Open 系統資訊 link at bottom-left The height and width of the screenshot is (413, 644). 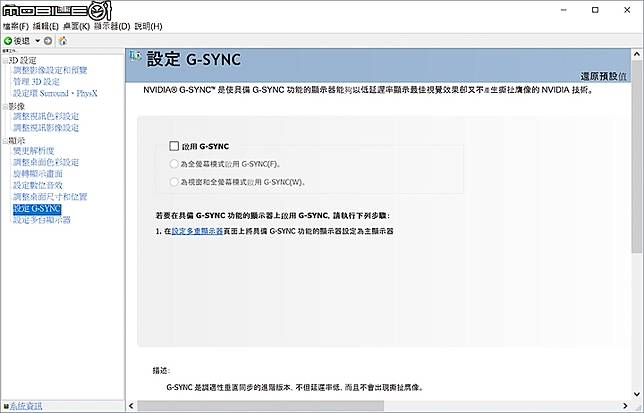tap(26, 406)
